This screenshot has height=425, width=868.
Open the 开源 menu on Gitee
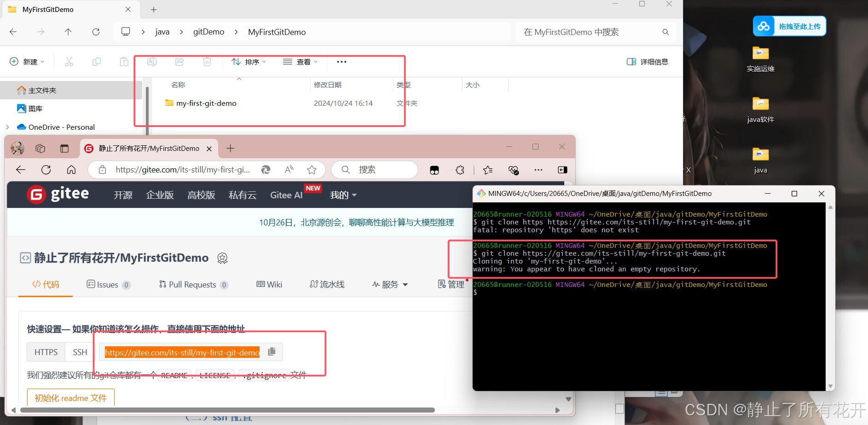(123, 195)
